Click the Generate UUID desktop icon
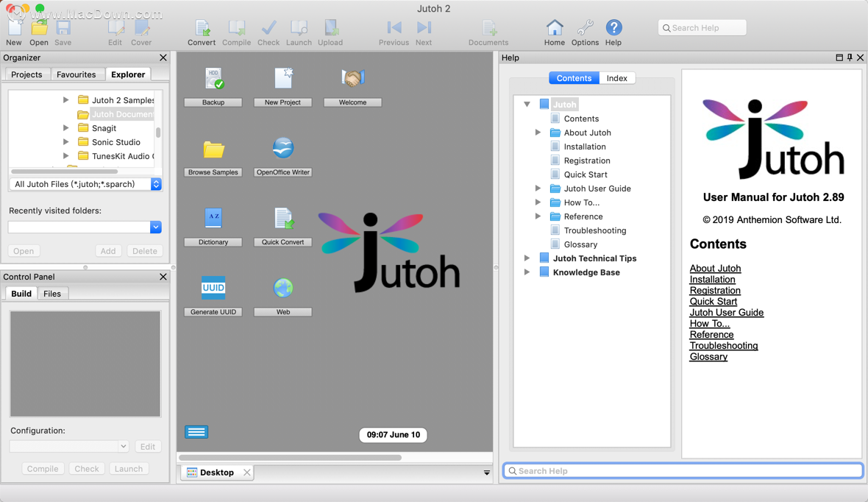 click(213, 288)
